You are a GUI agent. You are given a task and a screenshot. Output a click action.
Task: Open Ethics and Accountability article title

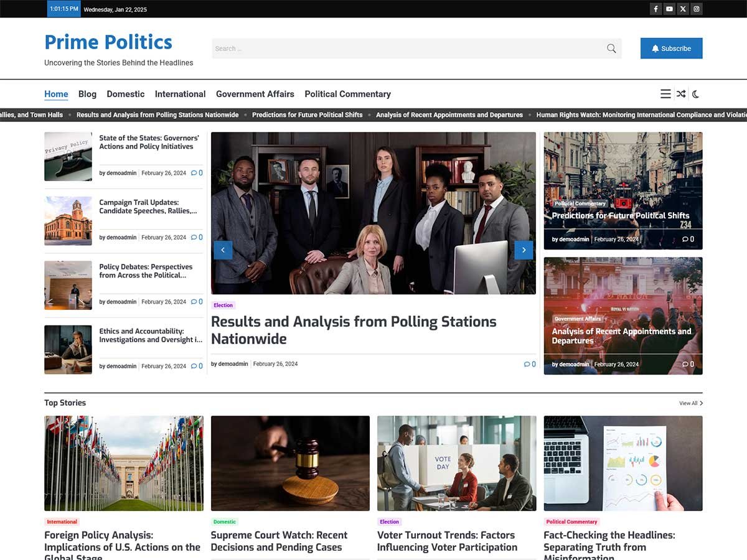(x=151, y=335)
